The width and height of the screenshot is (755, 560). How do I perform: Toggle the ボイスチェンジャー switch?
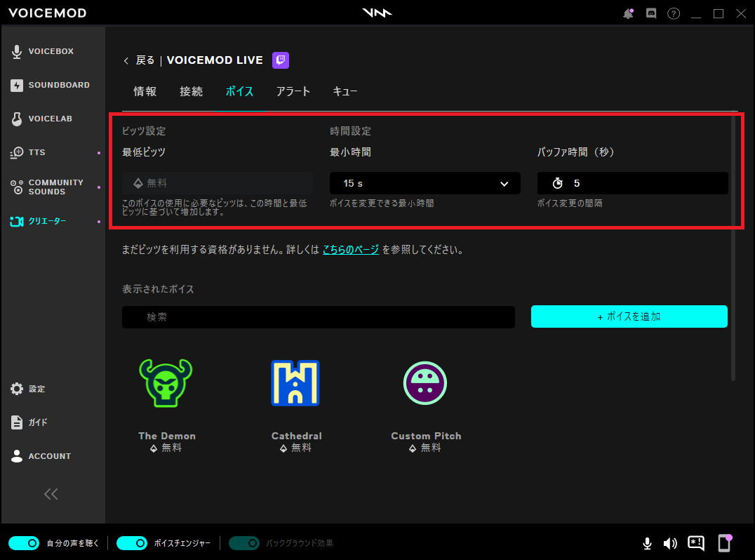(x=132, y=543)
